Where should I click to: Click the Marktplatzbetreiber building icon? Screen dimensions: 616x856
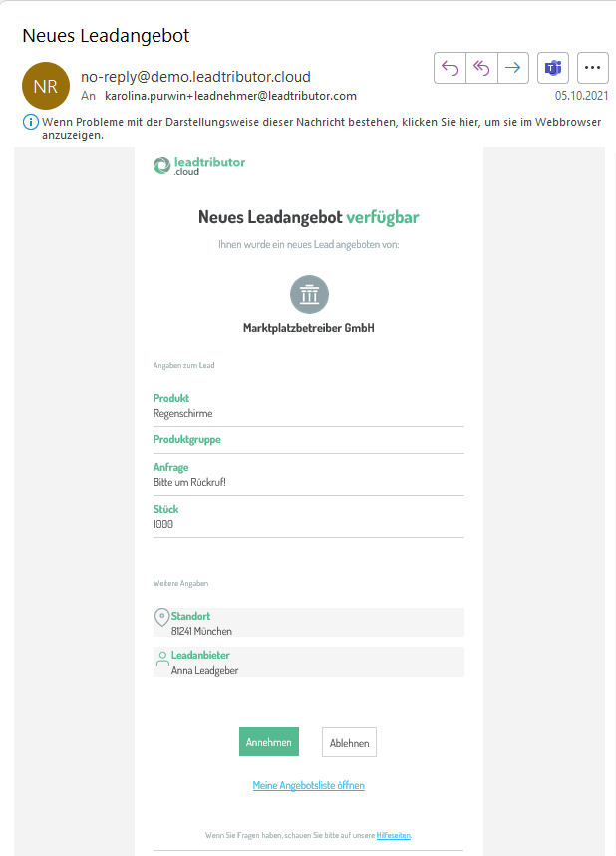[309, 294]
